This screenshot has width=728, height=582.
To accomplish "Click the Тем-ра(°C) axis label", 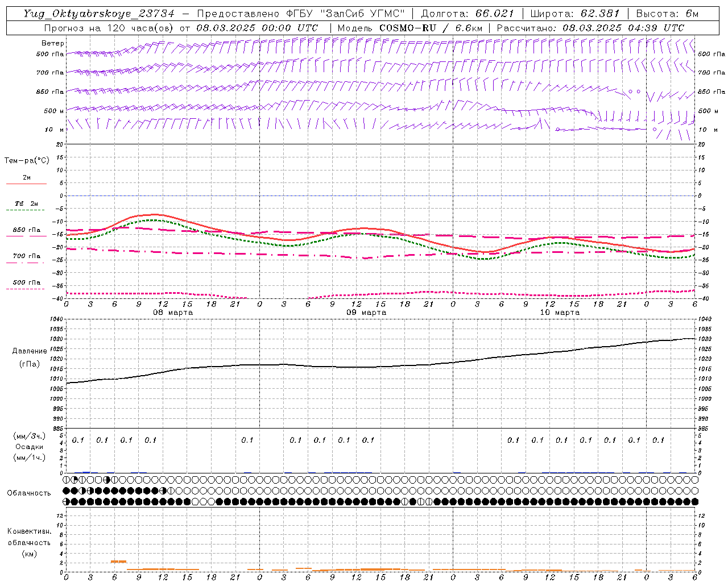I will coord(27,161).
